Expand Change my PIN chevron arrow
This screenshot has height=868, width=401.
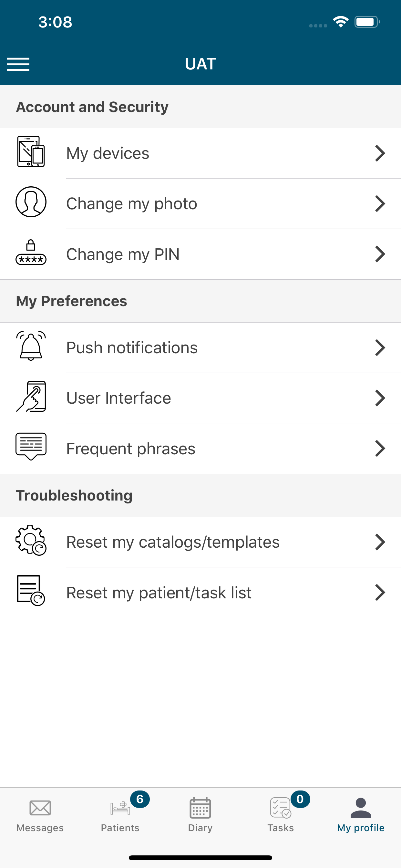[x=380, y=254]
